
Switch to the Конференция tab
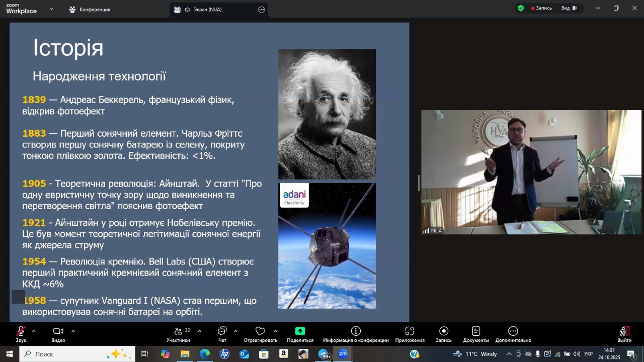click(x=91, y=10)
